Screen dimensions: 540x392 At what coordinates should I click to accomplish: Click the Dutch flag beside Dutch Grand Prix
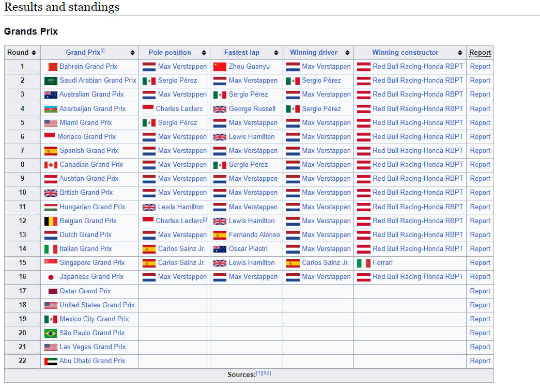click(x=51, y=235)
